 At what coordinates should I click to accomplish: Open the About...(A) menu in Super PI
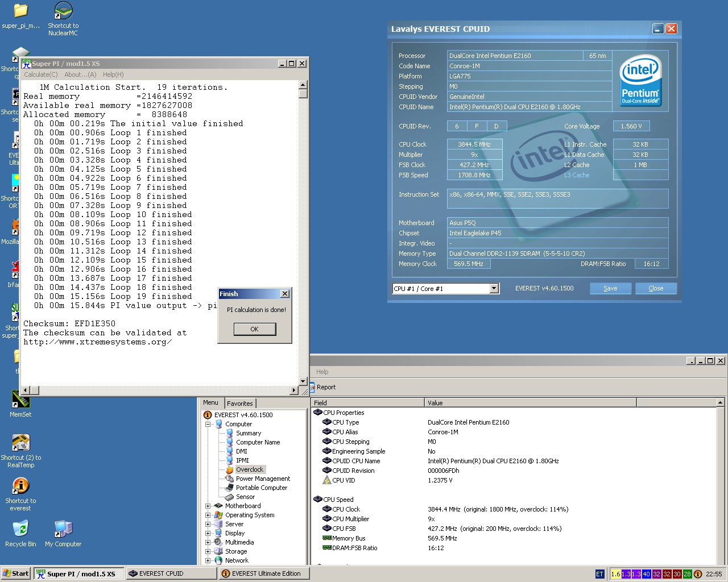80,74
